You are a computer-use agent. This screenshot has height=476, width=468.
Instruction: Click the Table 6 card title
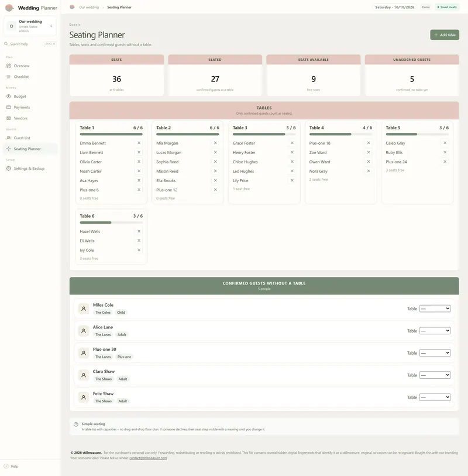click(x=87, y=216)
